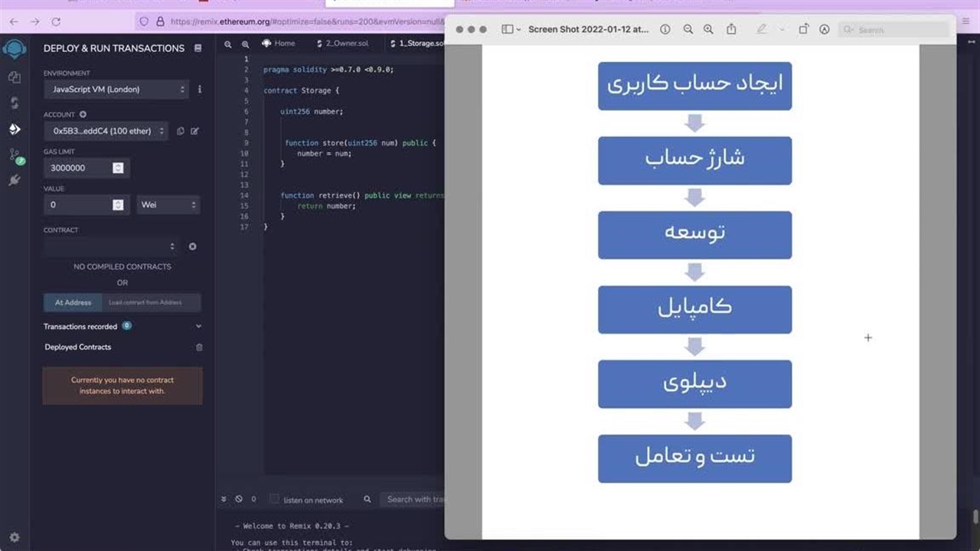Click the Preview share icon
The height and width of the screenshot is (551, 980).
click(731, 29)
